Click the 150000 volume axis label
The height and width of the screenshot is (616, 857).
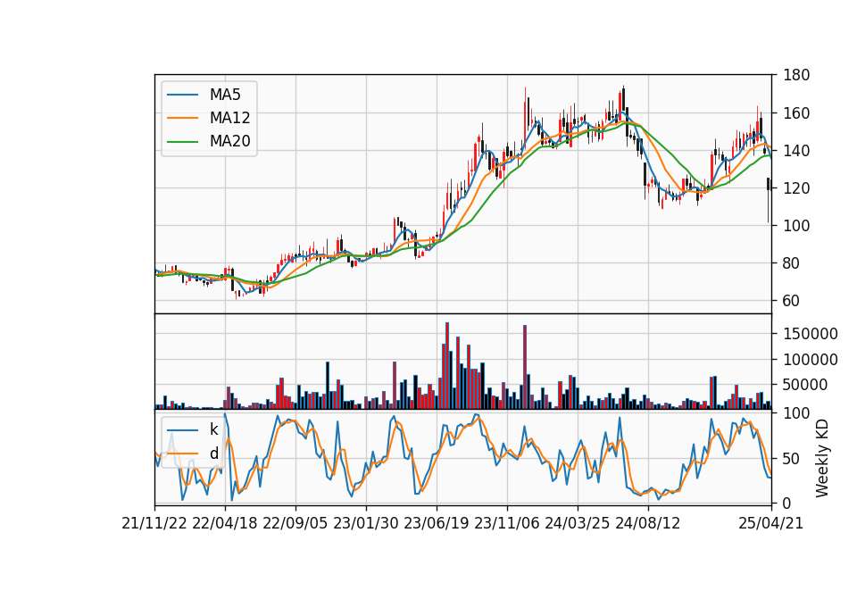coord(811,334)
